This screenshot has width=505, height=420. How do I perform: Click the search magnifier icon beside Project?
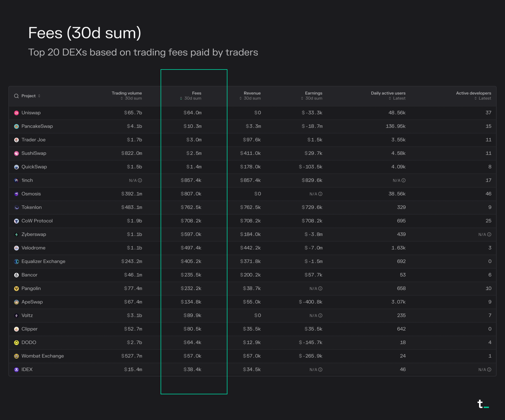(16, 96)
